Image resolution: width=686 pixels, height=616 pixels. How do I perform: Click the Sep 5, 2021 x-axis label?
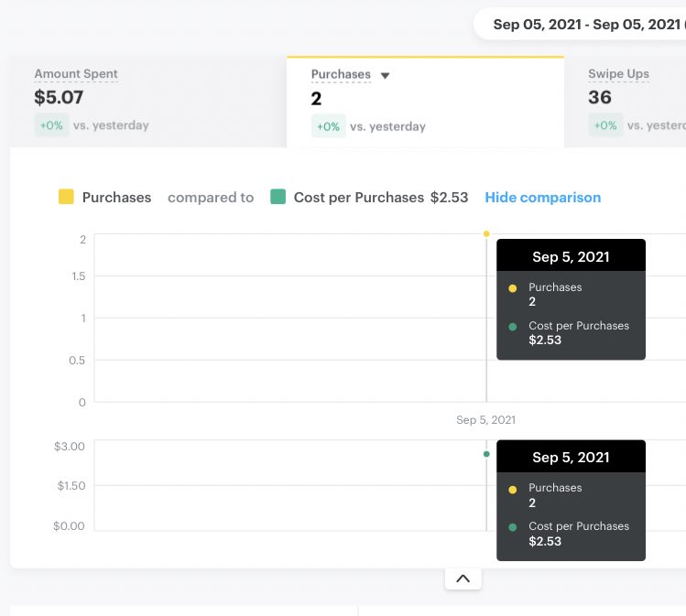click(x=485, y=420)
